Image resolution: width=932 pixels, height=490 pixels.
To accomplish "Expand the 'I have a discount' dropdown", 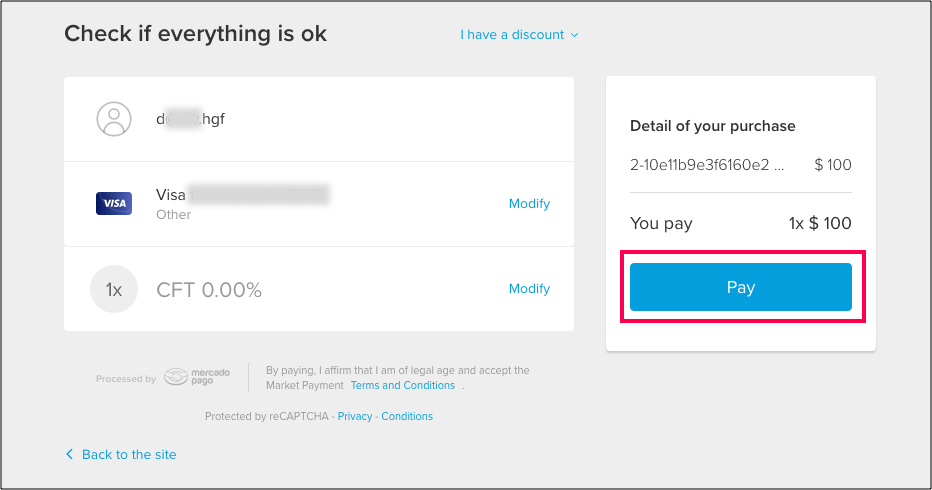I will point(519,34).
